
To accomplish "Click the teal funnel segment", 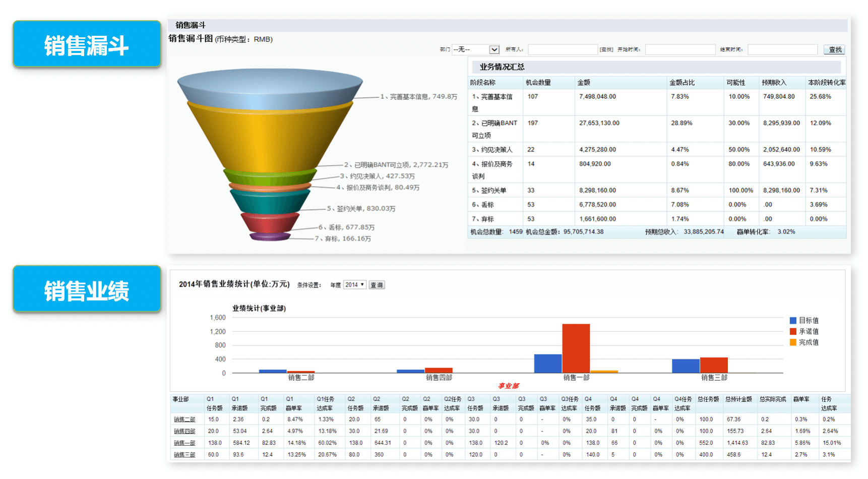I will (x=270, y=202).
